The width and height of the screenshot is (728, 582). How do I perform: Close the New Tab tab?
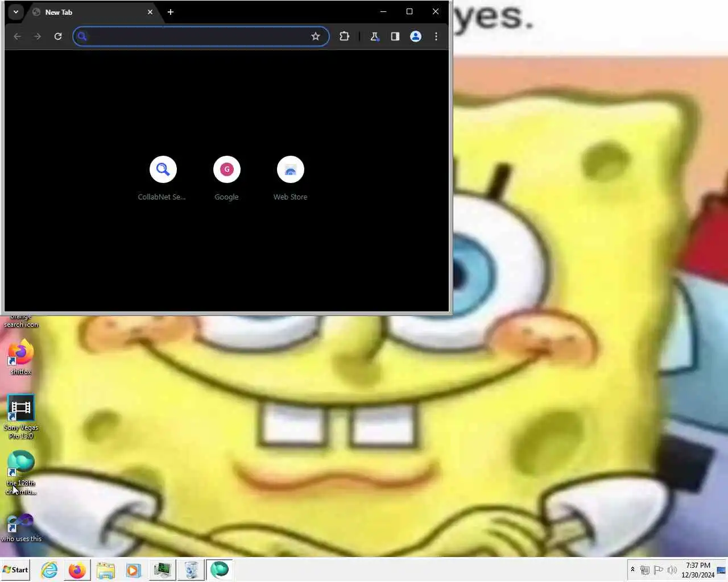point(150,12)
